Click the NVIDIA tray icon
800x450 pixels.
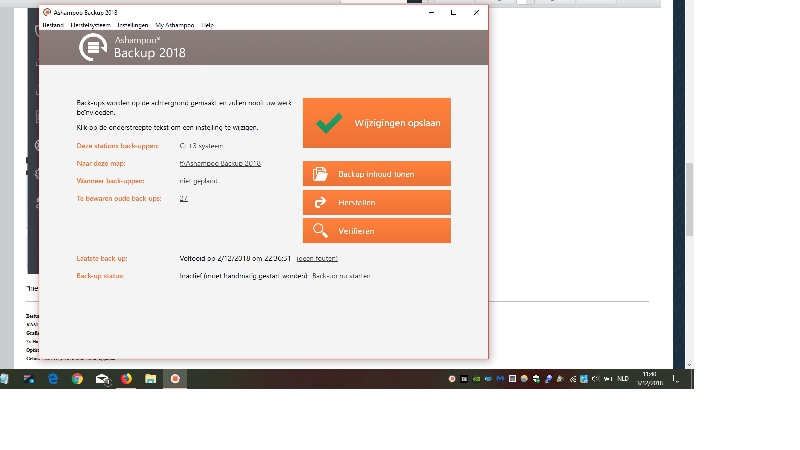tap(476, 379)
